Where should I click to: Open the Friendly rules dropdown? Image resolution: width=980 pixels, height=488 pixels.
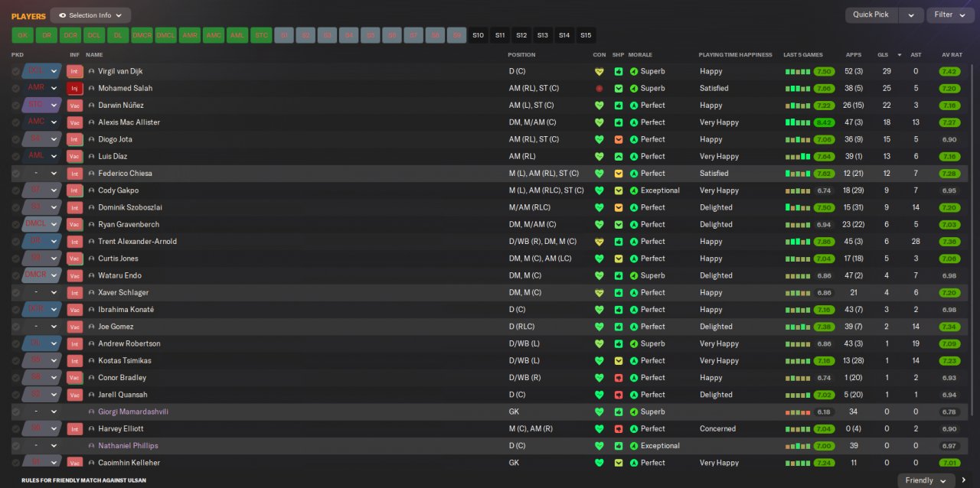pos(926,480)
